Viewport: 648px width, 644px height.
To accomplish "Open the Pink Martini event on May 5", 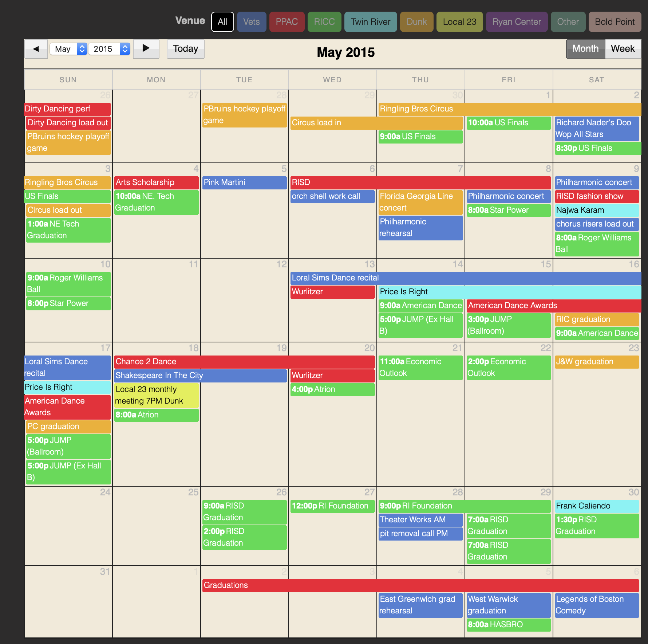I will coord(244,182).
